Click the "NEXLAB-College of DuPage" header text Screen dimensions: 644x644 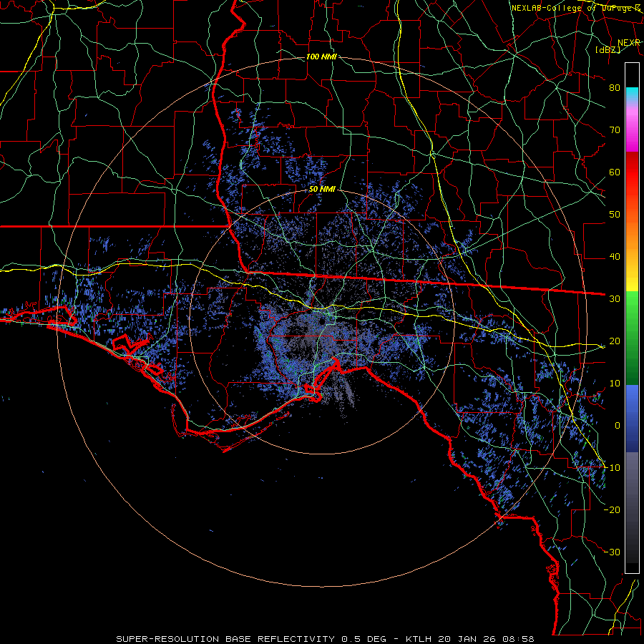572,8
